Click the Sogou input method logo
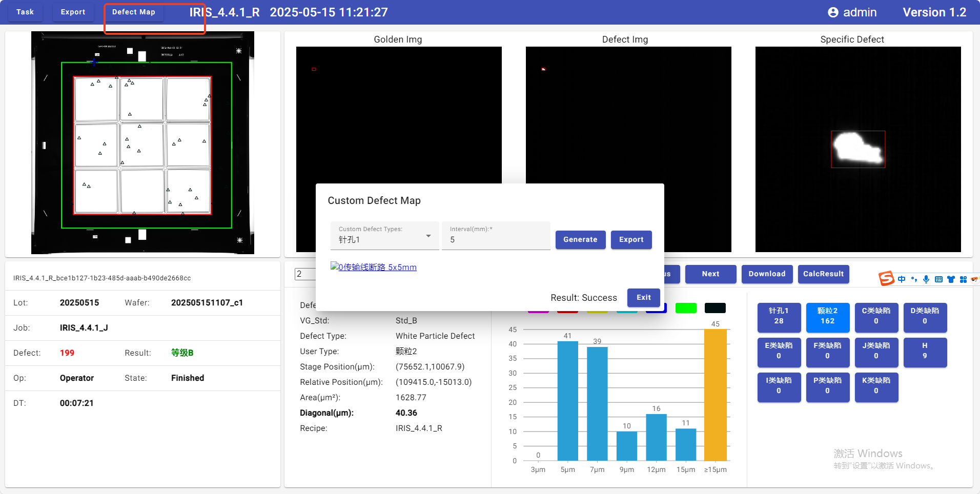The image size is (980, 494). click(886, 278)
